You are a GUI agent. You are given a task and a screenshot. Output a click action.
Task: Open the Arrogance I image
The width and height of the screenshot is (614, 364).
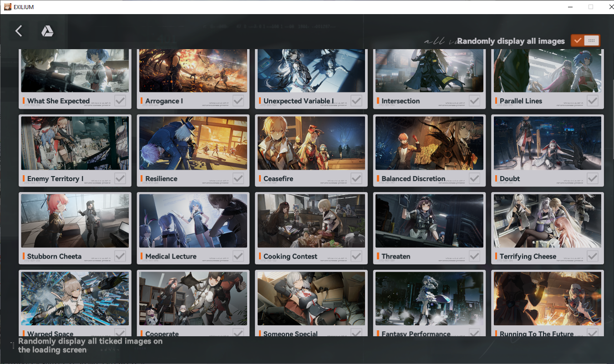coord(193,71)
